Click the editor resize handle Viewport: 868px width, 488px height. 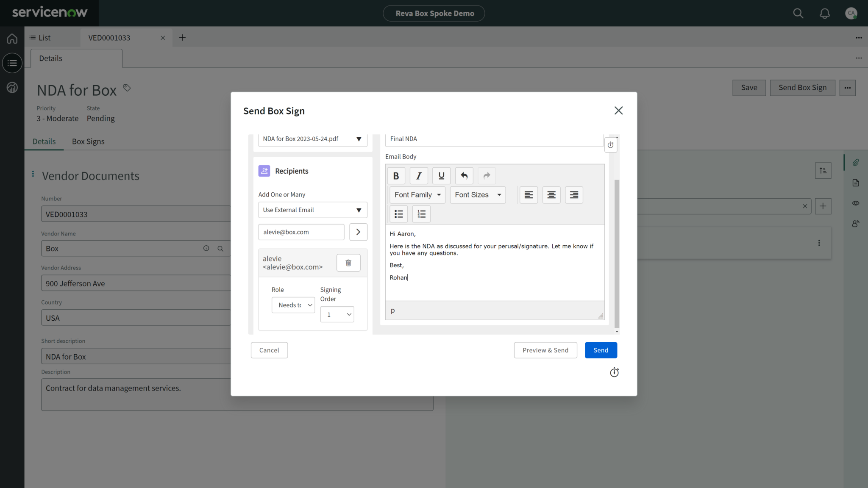click(x=601, y=316)
